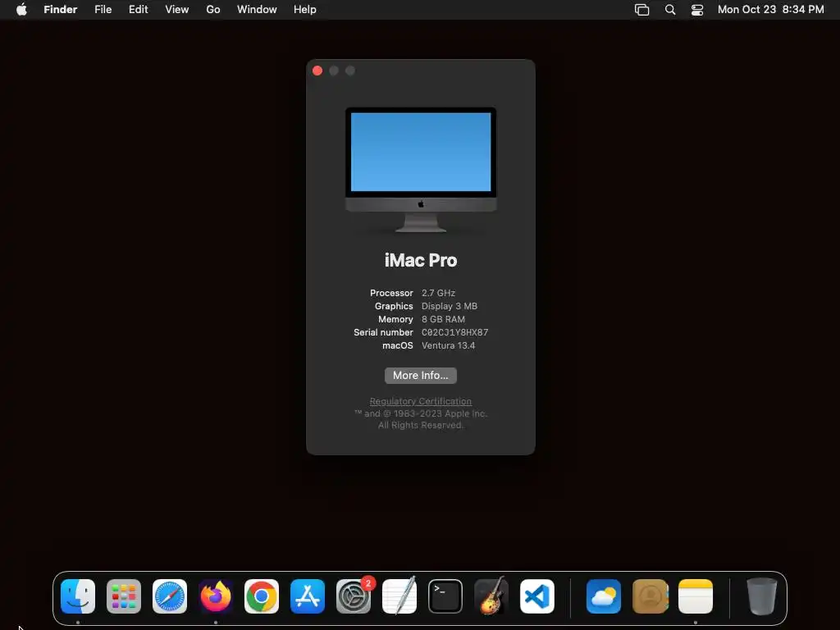The image size is (840, 630).
Task: Open the Window menu
Action: tap(257, 10)
